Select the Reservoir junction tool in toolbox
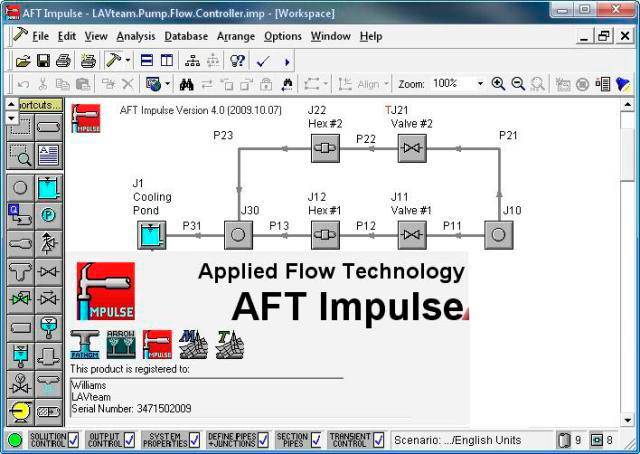The height and width of the screenshot is (454, 640). click(x=48, y=187)
